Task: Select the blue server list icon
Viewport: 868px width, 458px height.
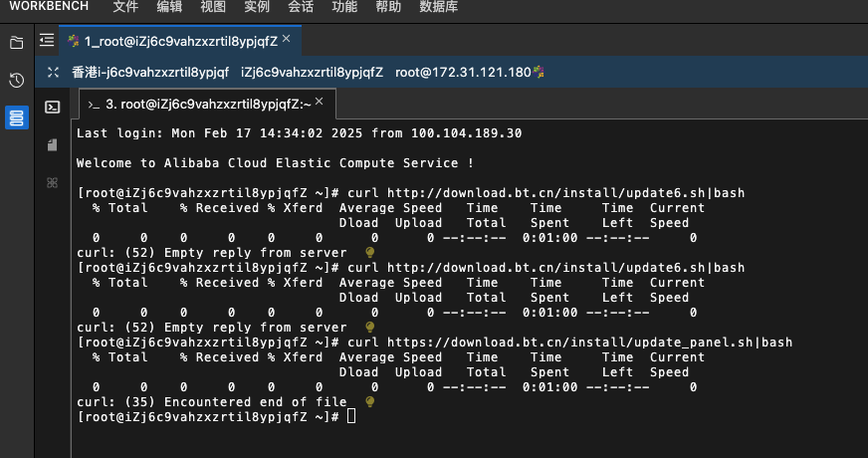Action: (17, 117)
